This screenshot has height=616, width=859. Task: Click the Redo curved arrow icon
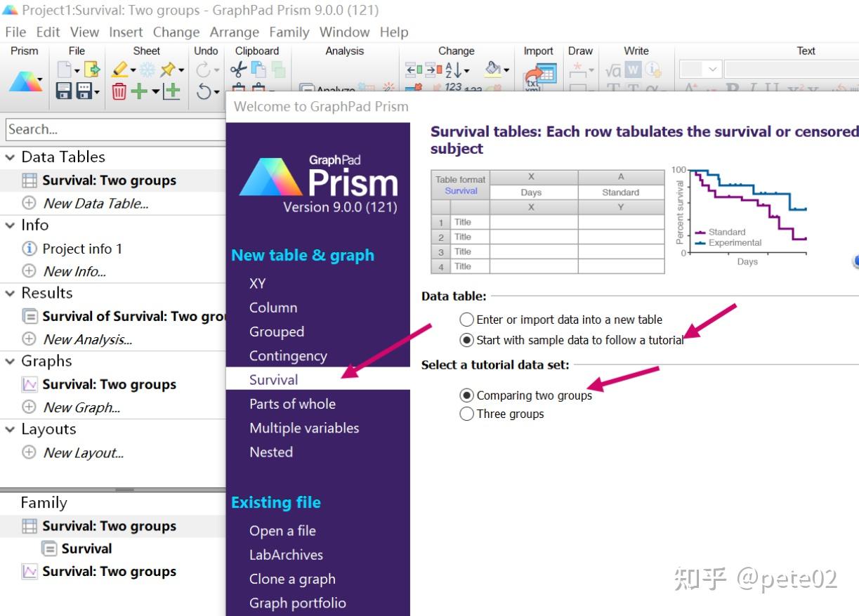[203, 70]
